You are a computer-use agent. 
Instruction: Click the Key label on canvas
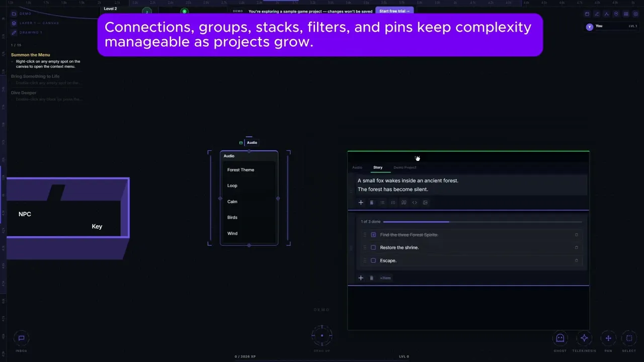[x=97, y=227]
